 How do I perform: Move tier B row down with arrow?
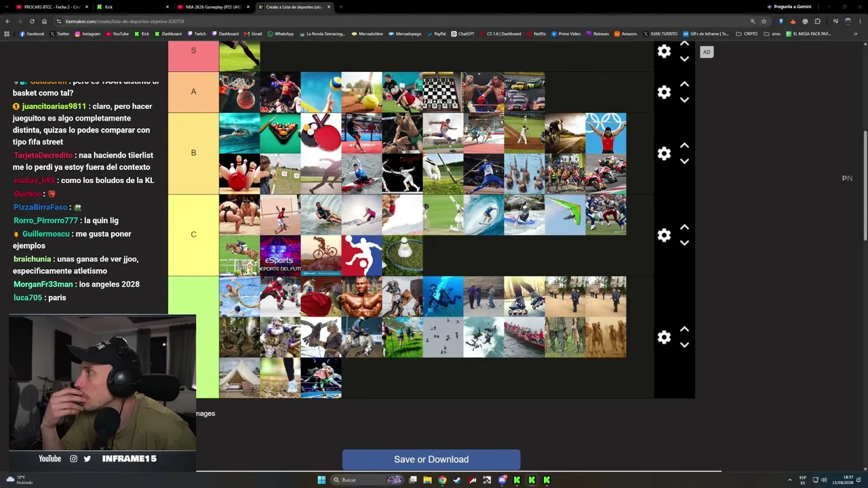pyautogui.click(x=684, y=161)
